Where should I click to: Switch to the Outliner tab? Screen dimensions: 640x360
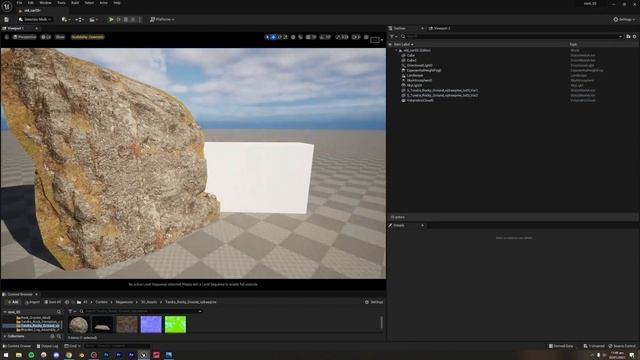(x=400, y=29)
